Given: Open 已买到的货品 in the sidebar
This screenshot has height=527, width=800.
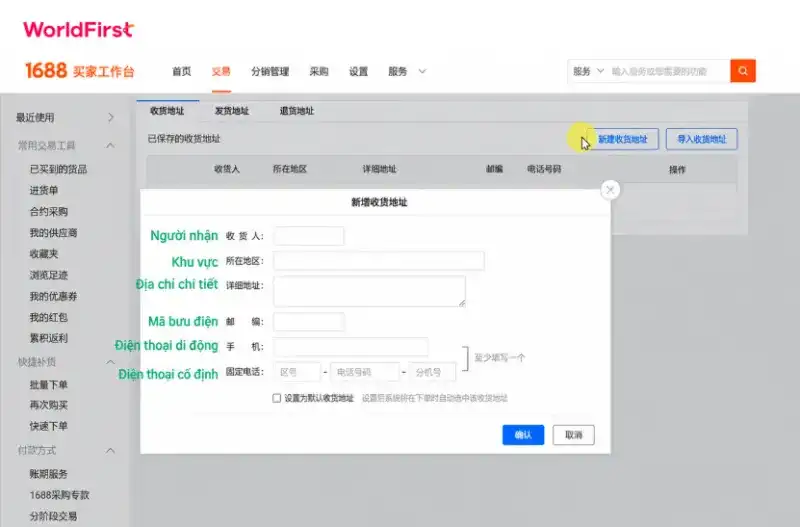Looking at the screenshot, I should pos(58,169).
